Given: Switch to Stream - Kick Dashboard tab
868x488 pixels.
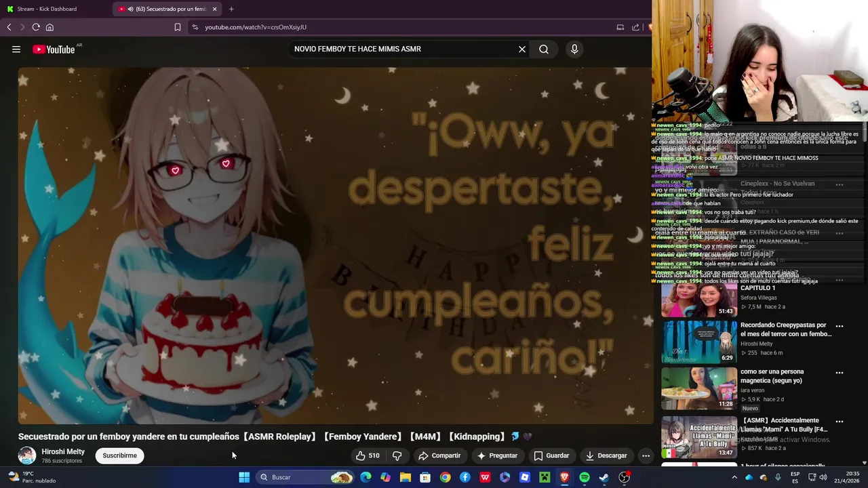Looking at the screenshot, I should [56, 9].
